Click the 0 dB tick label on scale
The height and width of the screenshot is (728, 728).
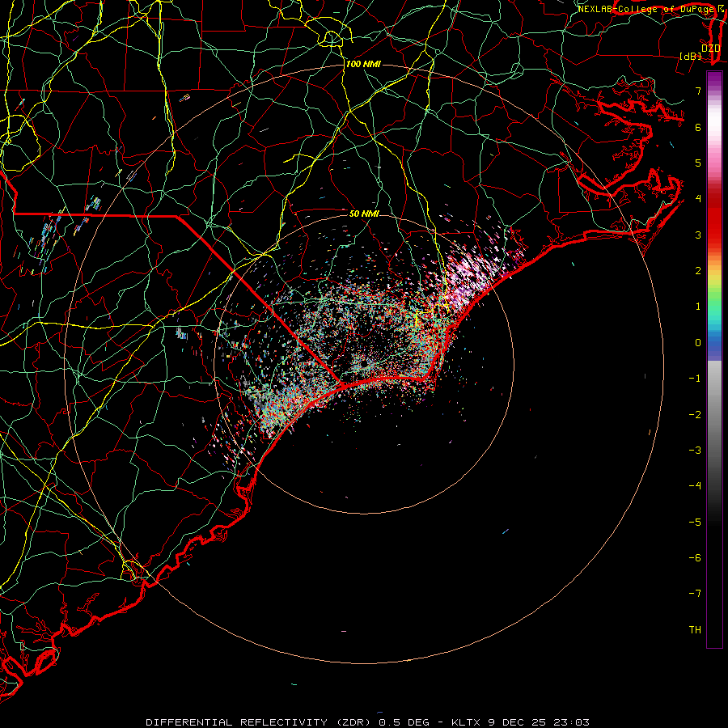coord(698,343)
